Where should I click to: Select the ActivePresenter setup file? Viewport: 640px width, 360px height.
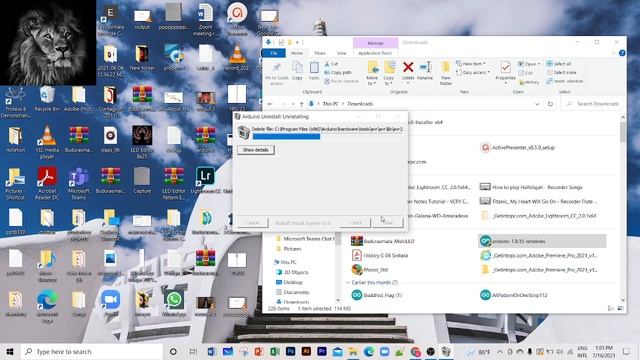coord(518,147)
